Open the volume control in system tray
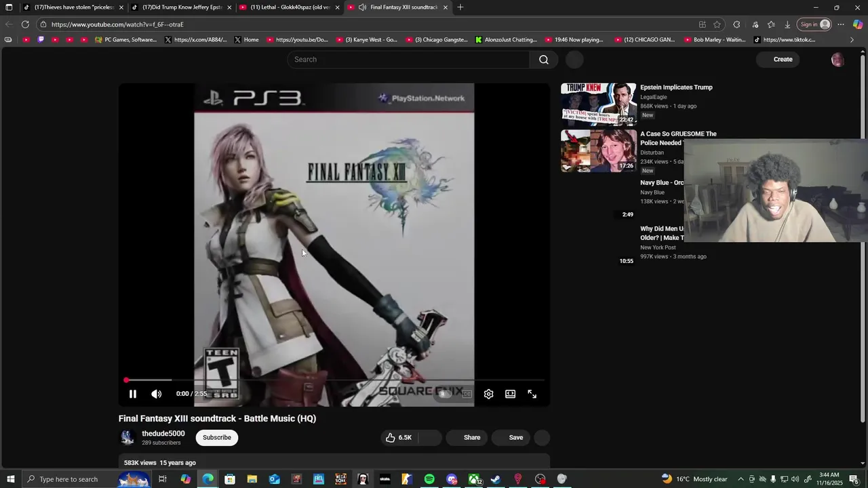The height and width of the screenshot is (488, 868). (795, 479)
